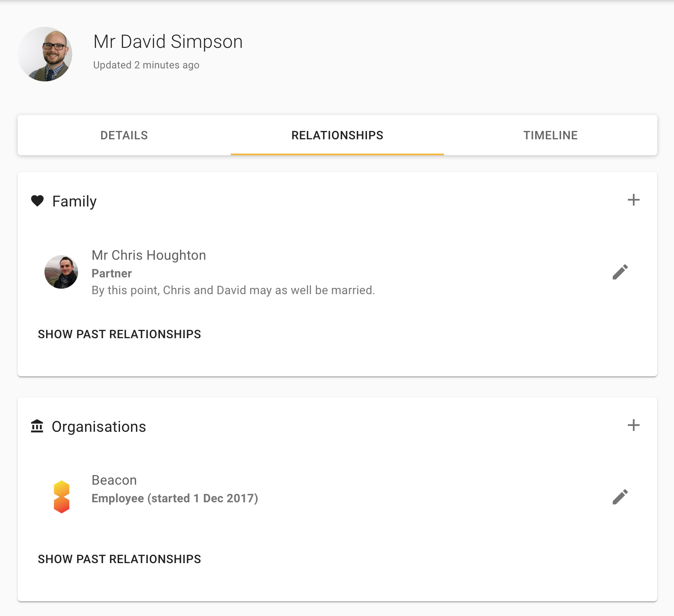The image size is (674, 616).
Task: Click the note about Chris and David
Action: pos(233,290)
